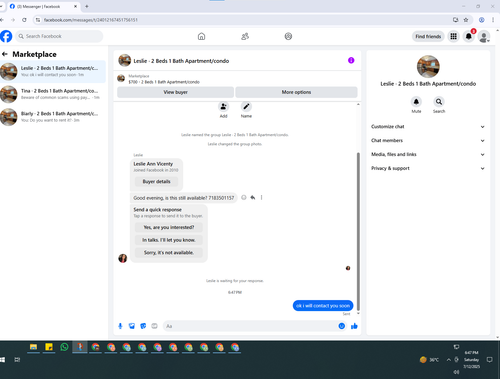Open the Biarly conversation in the list

[x=53, y=117]
